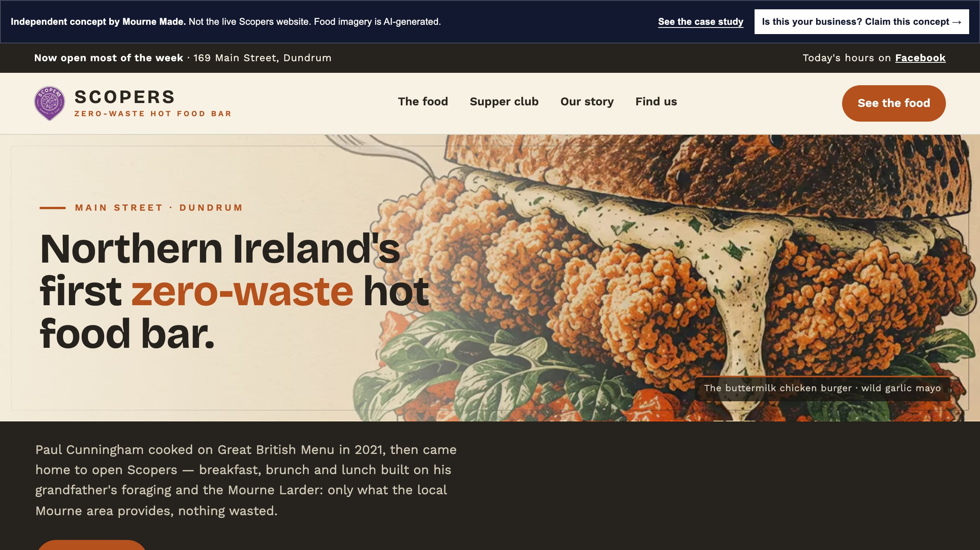Viewport: 980px width, 550px height.
Task: Select Find us in navigation
Action: (656, 101)
